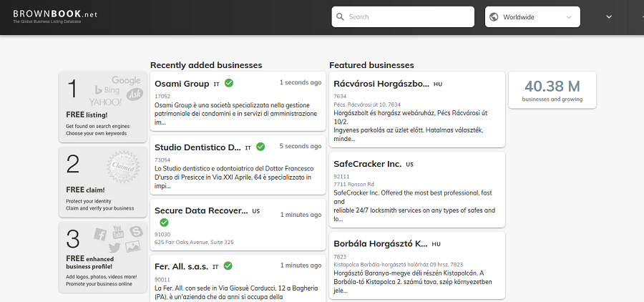Click postal code 73054
The width and height of the screenshot is (644, 302).
[x=162, y=160]
